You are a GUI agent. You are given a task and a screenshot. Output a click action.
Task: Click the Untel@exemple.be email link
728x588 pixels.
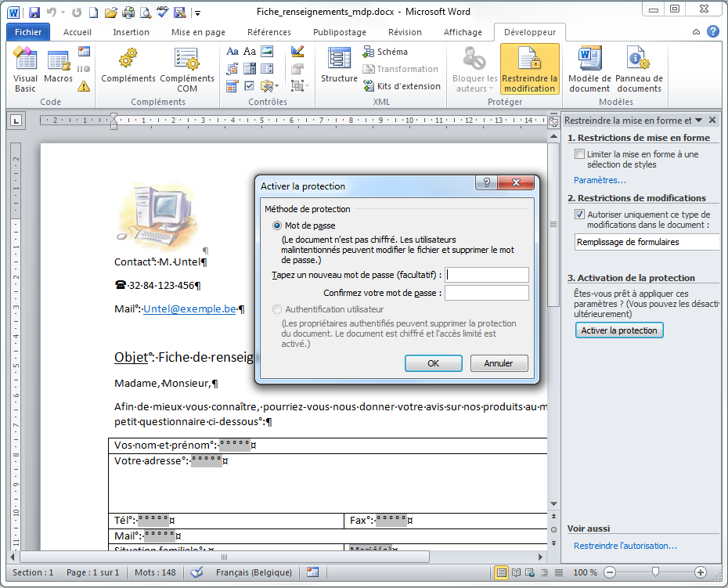click(189, 308)
